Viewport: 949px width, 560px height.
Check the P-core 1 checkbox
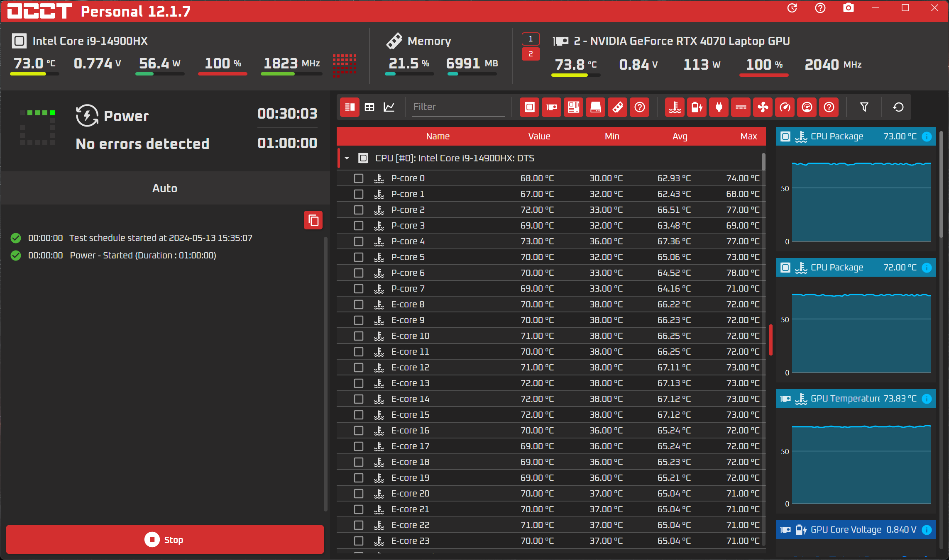point(359,194)
